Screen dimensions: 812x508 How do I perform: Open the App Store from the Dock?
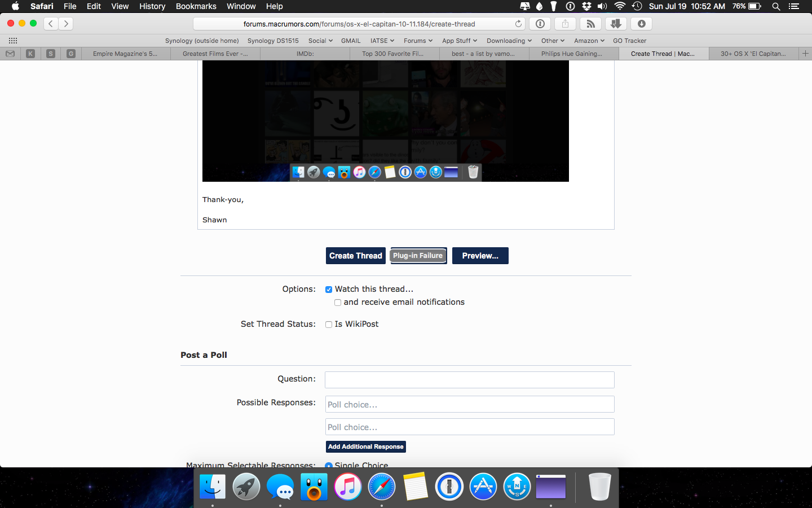[483, 487]
